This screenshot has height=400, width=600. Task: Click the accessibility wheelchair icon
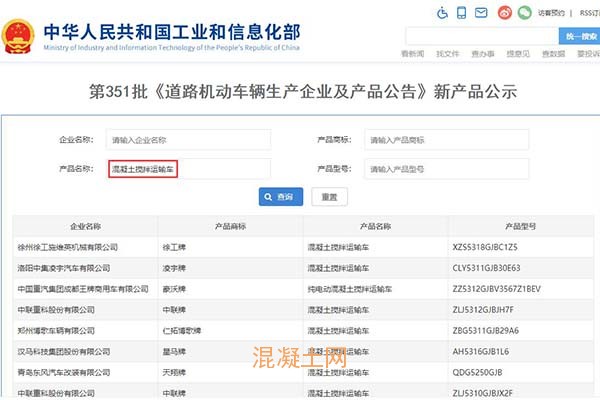[x=443, y=13]
